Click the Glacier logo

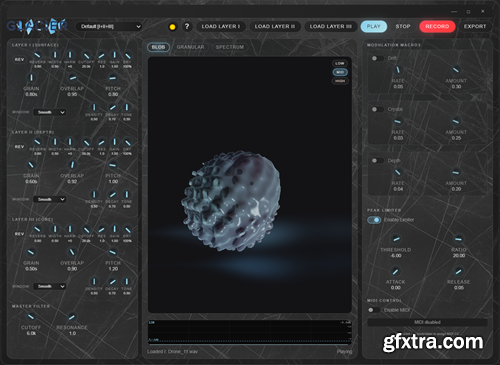(37, 26)
